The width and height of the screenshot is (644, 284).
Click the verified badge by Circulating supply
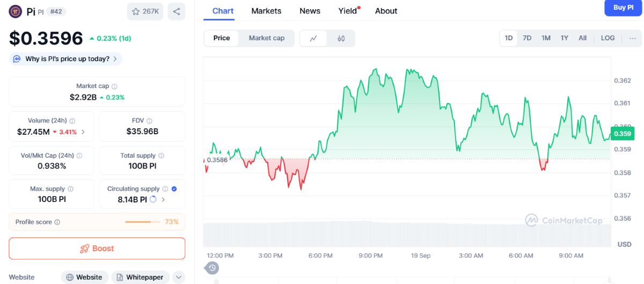(x=174, y=189)
